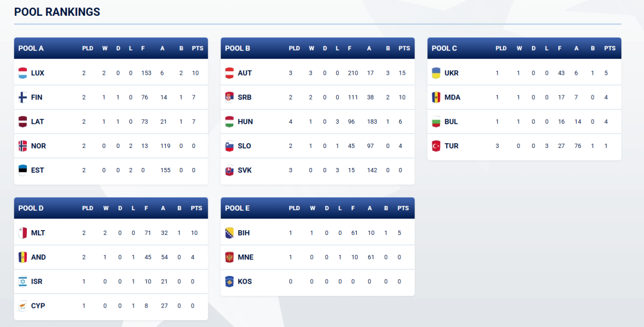Click the Luxembourg flag icon
The image size is (644, 327).
coord(23,73)
